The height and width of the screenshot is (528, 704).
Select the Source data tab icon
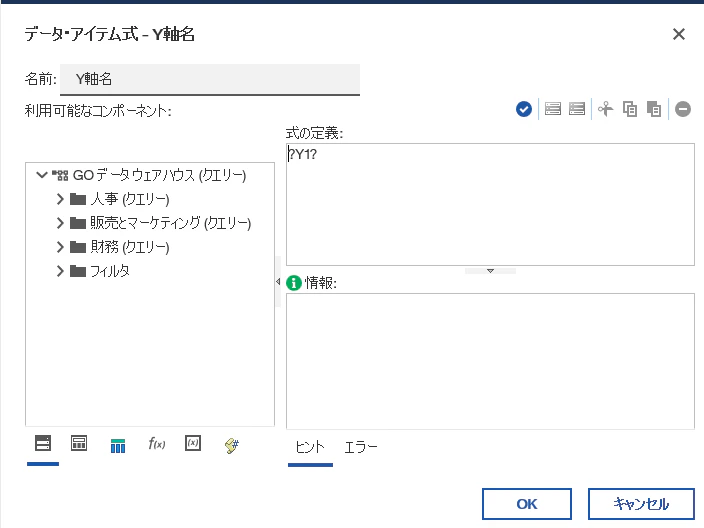pos(43,444)
